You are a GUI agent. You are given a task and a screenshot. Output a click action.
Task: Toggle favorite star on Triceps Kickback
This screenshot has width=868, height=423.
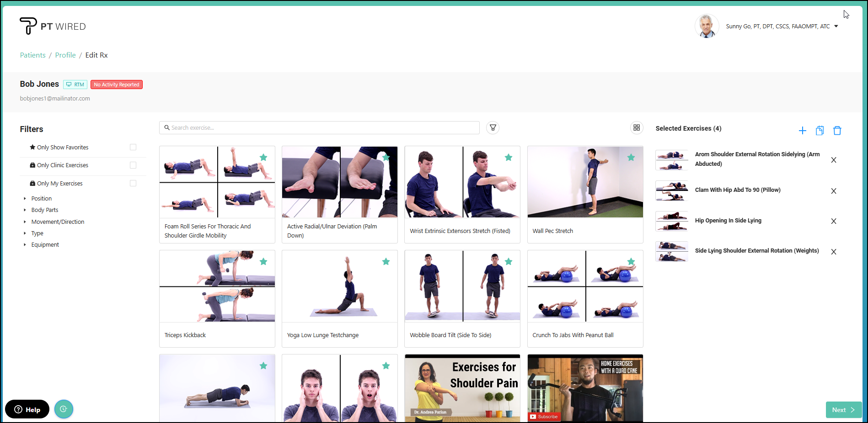[263, 262]
